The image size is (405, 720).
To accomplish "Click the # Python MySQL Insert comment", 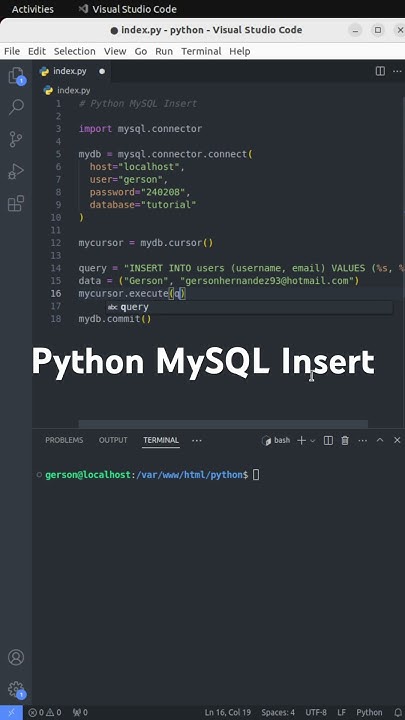I will point(138,104).
